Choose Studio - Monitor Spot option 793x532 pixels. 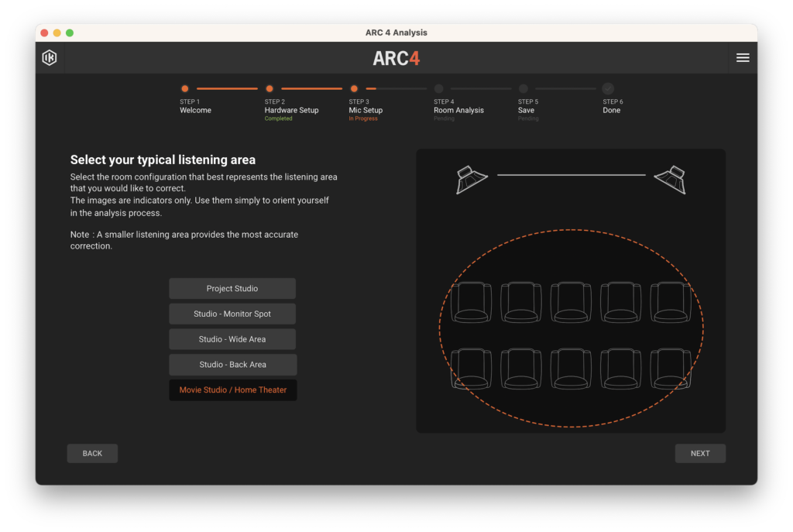[x=232, y=314]
